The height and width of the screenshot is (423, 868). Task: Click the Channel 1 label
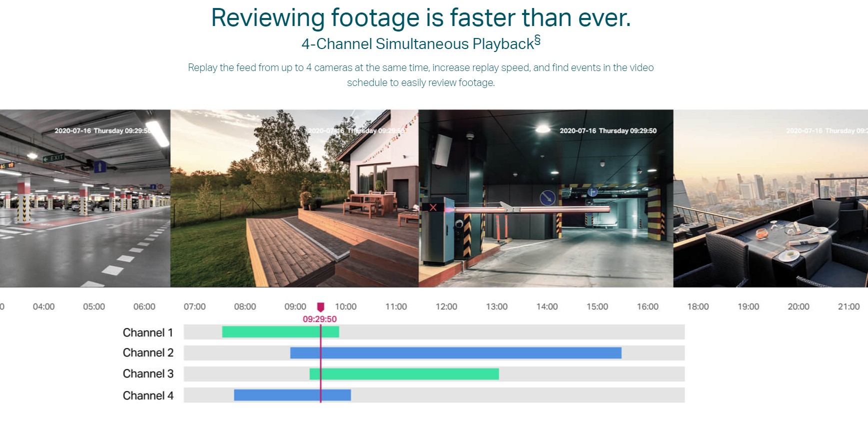coord(148,332)
